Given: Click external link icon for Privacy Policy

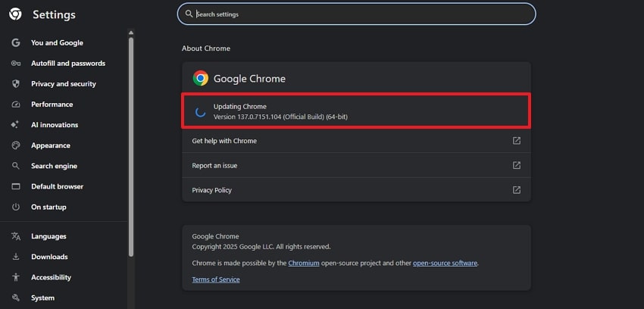Looking at the screenshot, I should click(x=517, y=190).
